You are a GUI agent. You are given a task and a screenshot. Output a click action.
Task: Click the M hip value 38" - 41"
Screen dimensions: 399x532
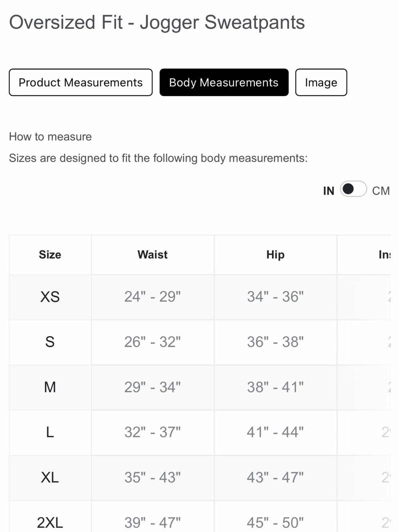click(x=275, y=387)
